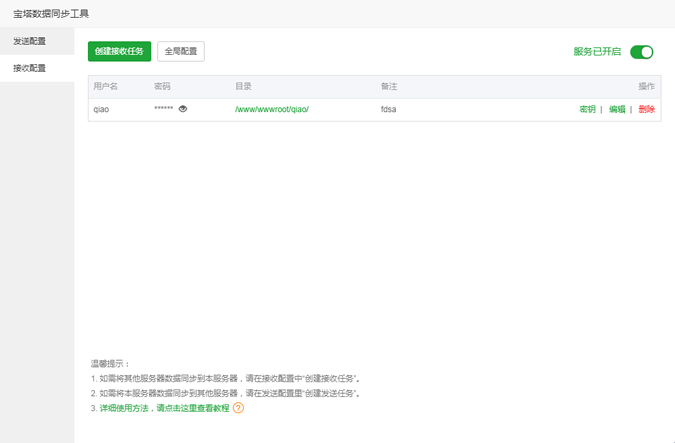
Task: Click the 目录 column header
Action: [243, 87]
